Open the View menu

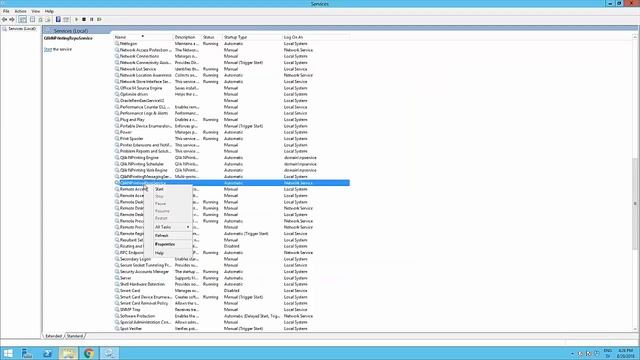click(x=36, y=11)
